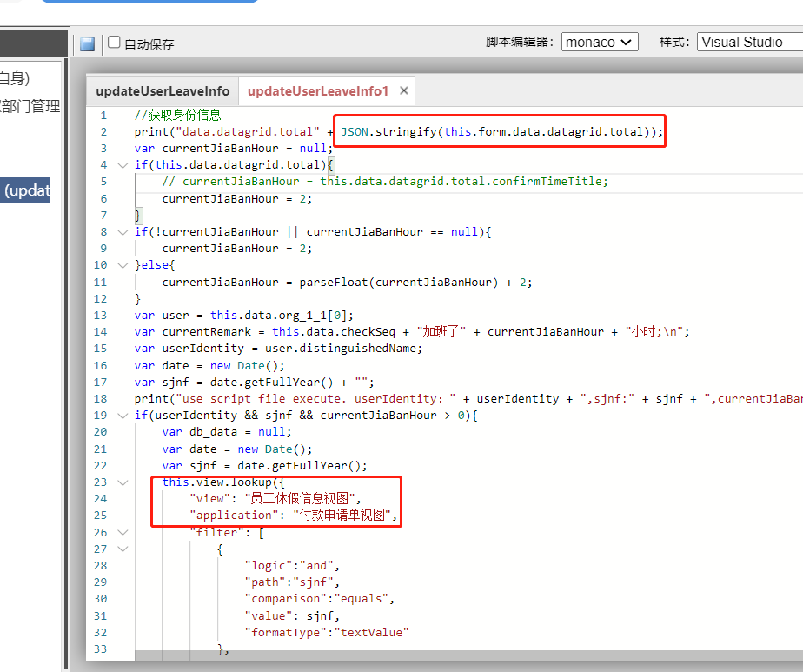Close the updateUserLeaveInfo1 tab
Screen dimensions: 803x672
point(404,90)
